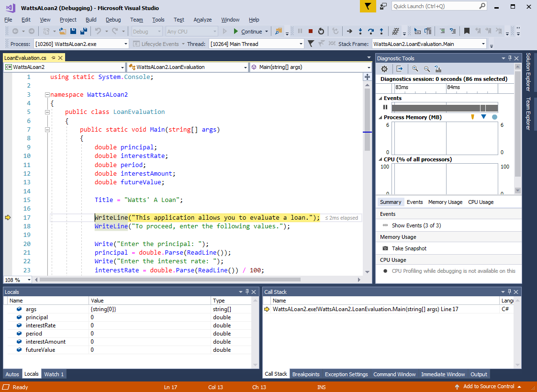This screenshot has width=537, height=392.
Task: Open the WattsALoan2 project scope dropdown
Action: click(x=65, y=67)
